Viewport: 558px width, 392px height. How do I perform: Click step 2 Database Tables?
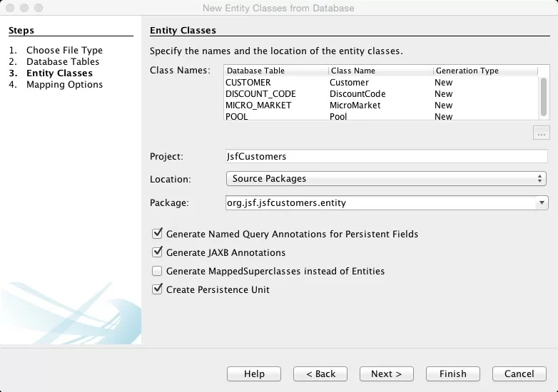[63, 61]
